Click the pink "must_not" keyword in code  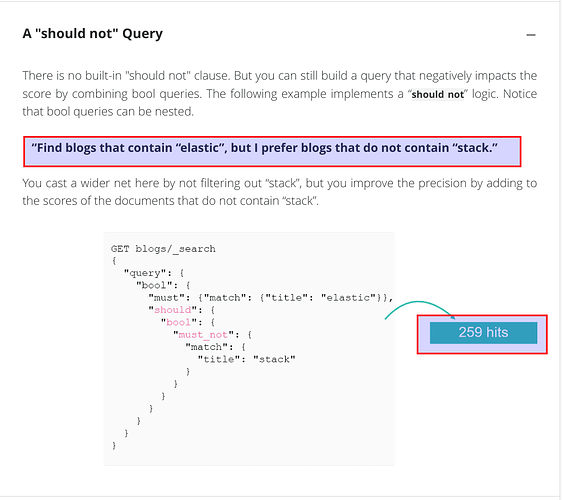(203, 334)
